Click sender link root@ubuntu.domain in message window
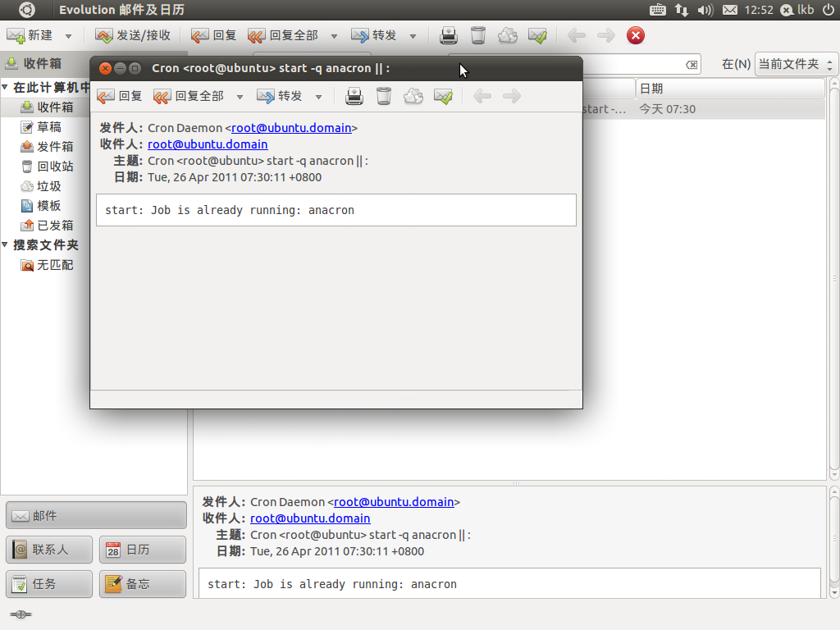840x630 pixels. [291, 128]
